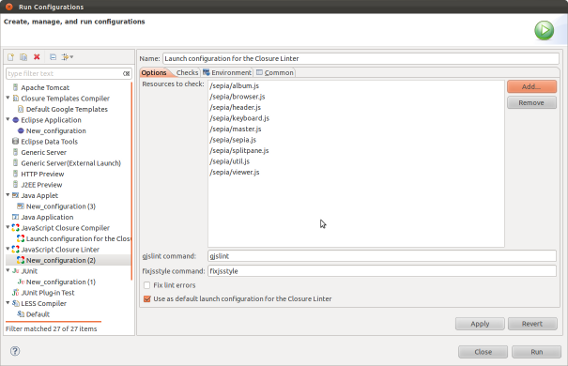Click the Default Google Templates icon
568x366 pixels.
[x=21, y=109]
